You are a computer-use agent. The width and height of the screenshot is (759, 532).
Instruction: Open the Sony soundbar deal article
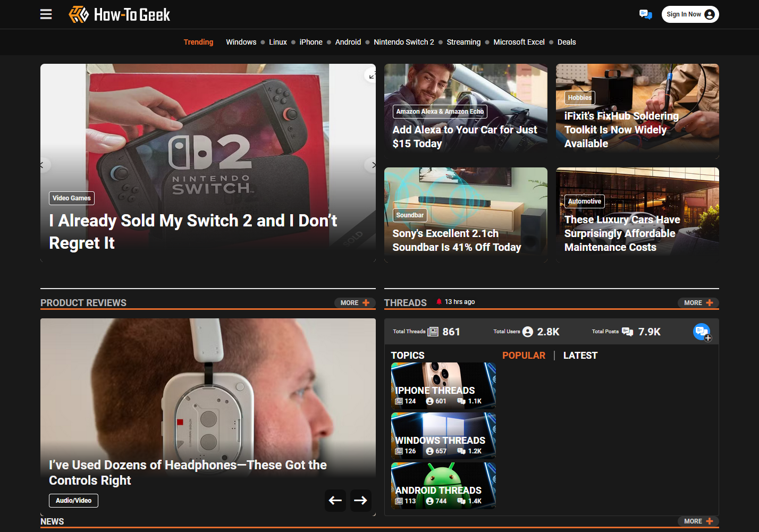pyautogui.click(x=457, y=240)
